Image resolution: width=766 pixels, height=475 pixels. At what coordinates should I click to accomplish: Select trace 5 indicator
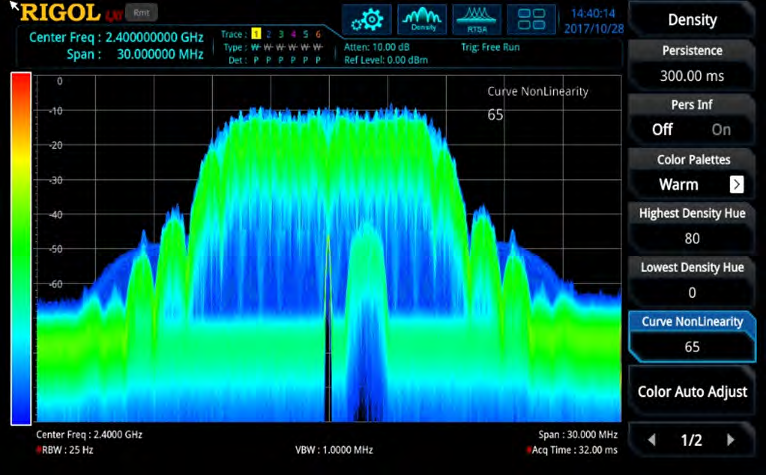point(305,34)
